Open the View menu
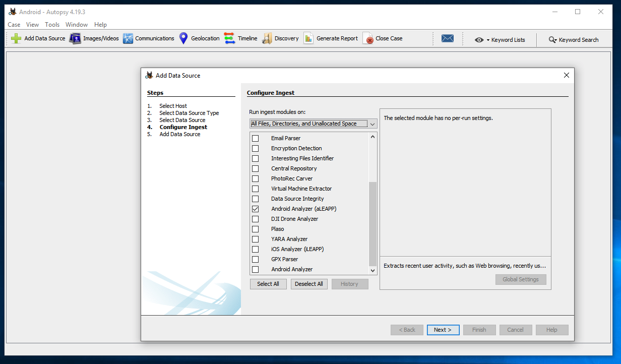 pyautogui.click(x=32, y=24)
